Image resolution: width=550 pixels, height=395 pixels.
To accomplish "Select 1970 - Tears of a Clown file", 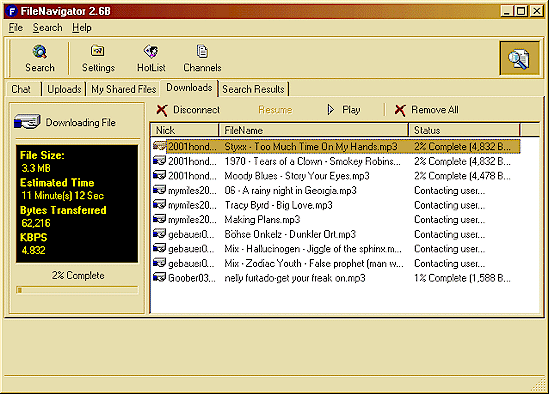I will point(313,161).
